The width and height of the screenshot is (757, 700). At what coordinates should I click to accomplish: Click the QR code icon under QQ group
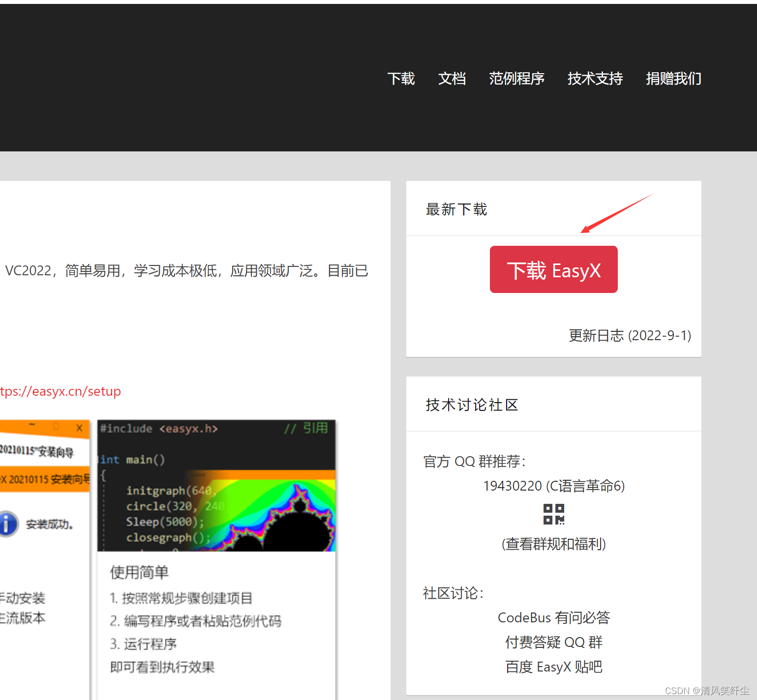[554, 514]
